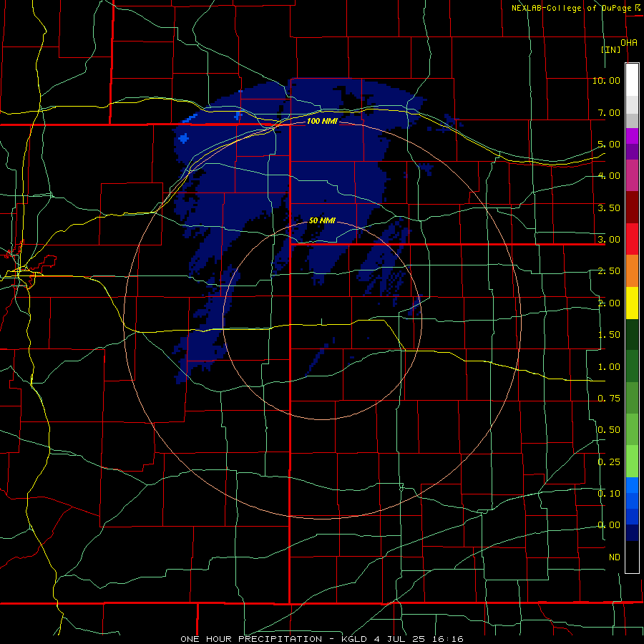This screenshot has width=644, height=644.
Task: Pick the yellow legend swatch
Action: coord(632,303)
